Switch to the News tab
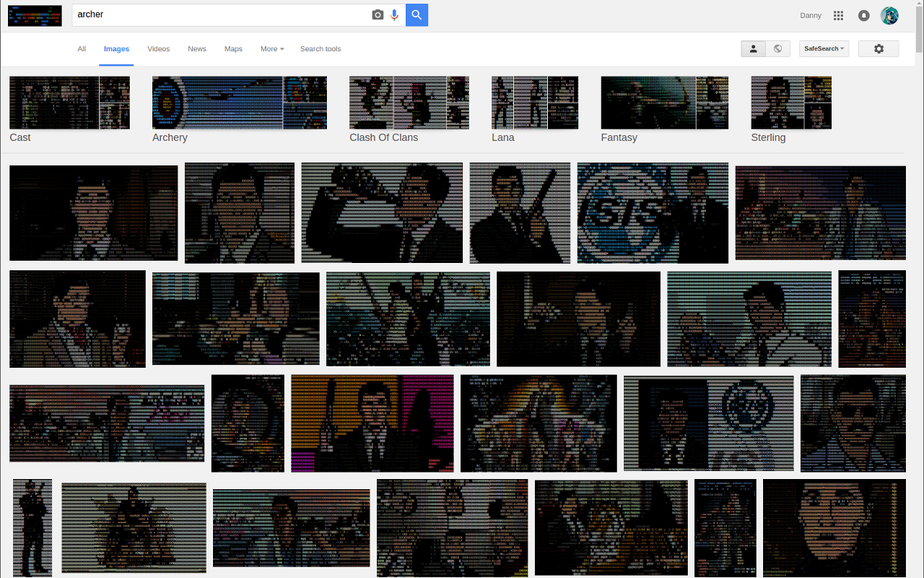924x578 pixels. [197, 49]
